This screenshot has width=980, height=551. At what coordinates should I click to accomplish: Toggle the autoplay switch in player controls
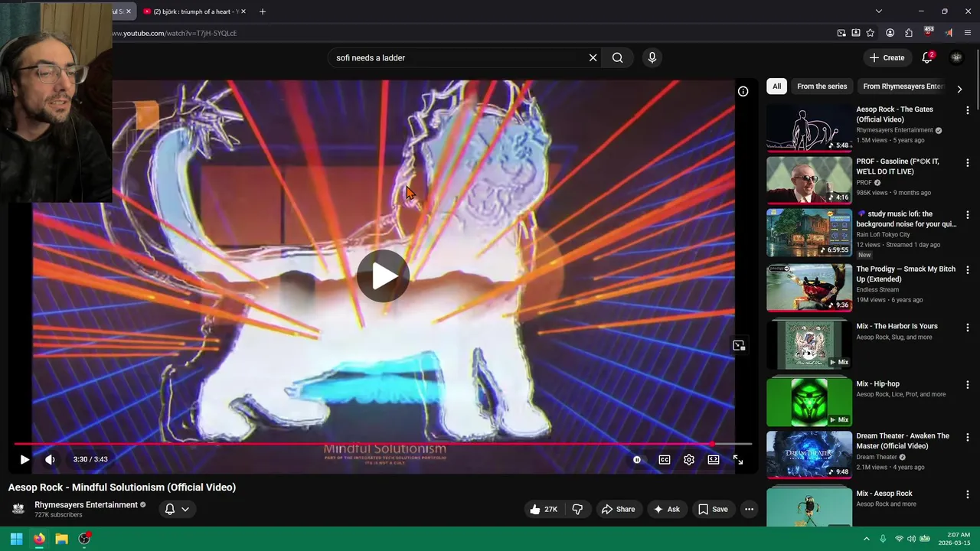coord(637,459)
